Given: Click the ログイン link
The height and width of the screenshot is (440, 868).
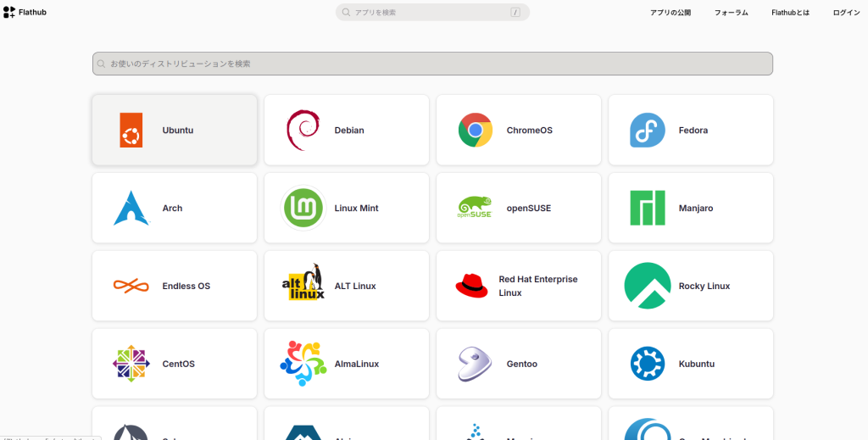Looking at the screenshot, I should click(847, 13).
